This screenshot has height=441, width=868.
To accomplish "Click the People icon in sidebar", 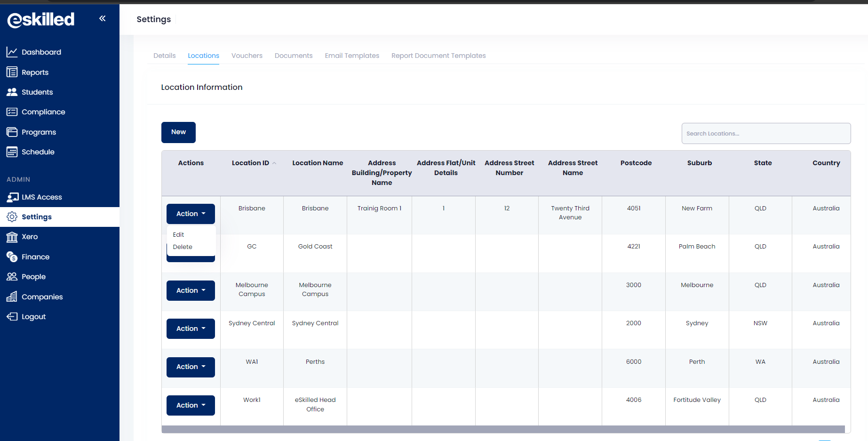I will (12, 276).
